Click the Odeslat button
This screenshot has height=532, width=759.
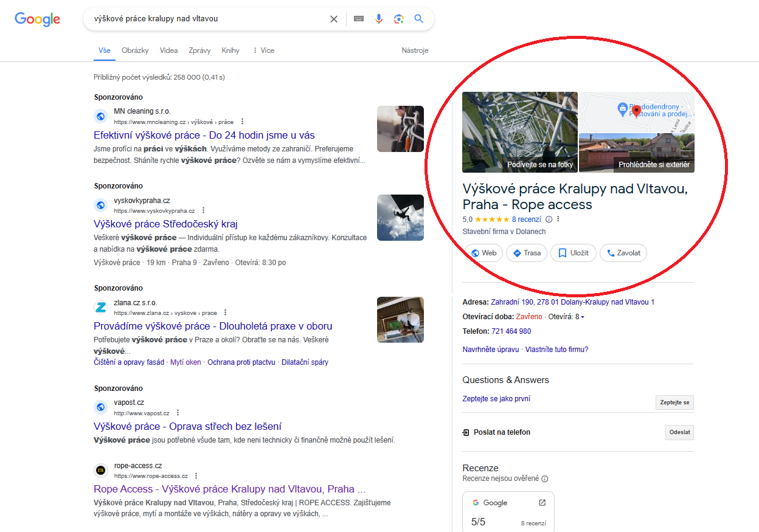[679, 432]
